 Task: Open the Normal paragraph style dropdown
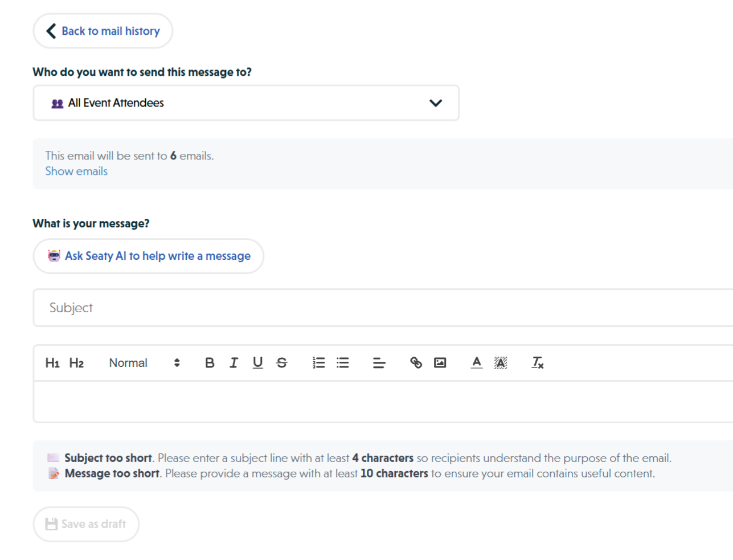128,362
